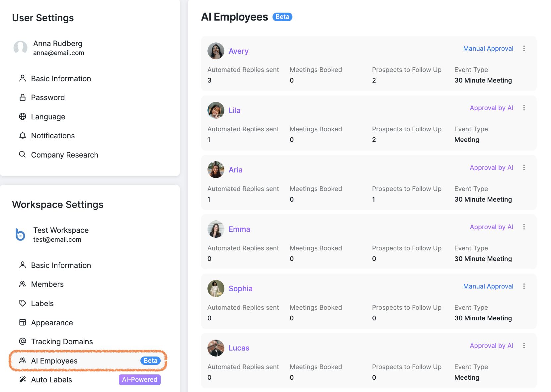Click the magnifier icon for Company Research
The image size is (551, 392).
coord(23,155)
